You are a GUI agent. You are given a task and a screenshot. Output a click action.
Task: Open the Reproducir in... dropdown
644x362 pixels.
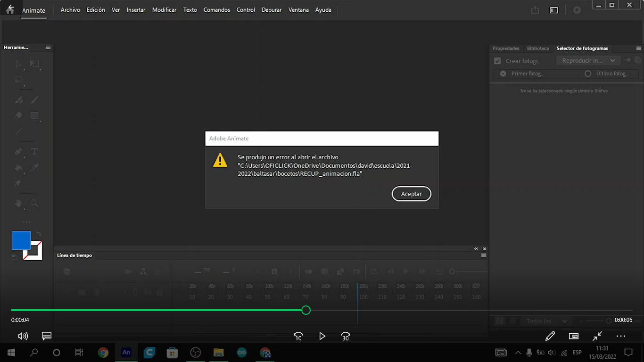(x=588, y=60)
